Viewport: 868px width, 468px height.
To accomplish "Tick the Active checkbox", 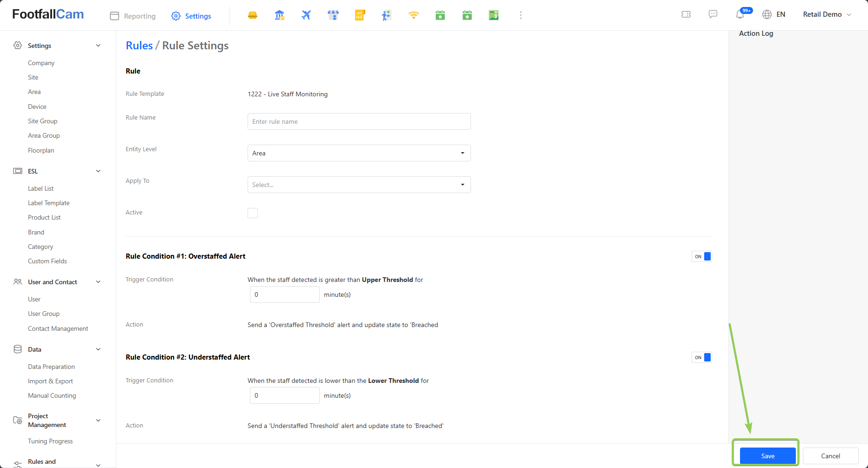I will (253, 213).
